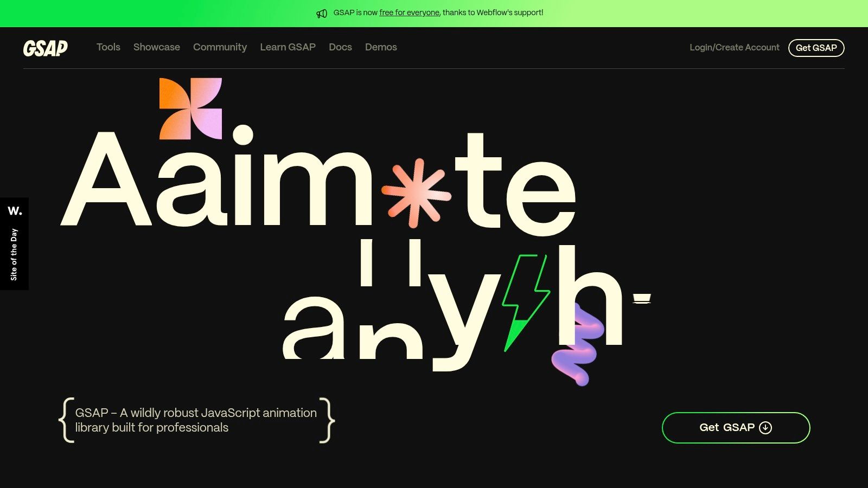The image size is (868, 488).
Task: Open the Tools menu
Action: [108, 48]
